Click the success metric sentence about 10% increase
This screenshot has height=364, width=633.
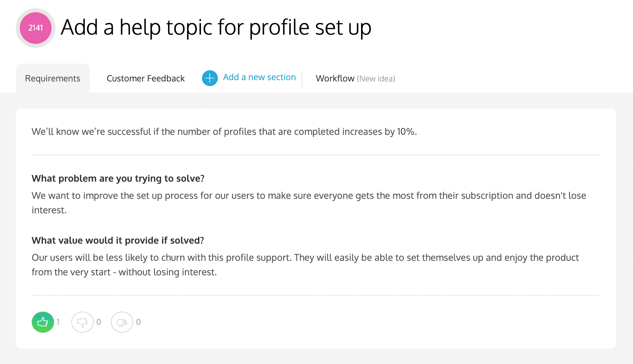224,132
